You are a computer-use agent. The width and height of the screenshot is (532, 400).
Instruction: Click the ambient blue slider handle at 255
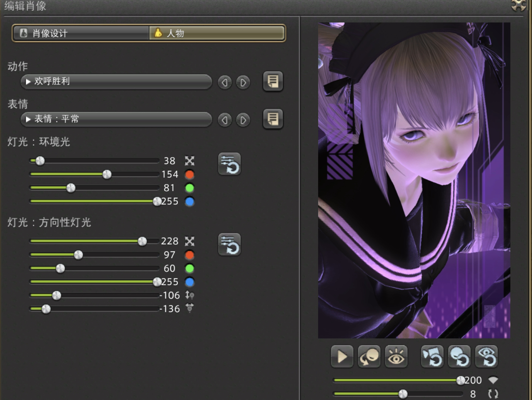(157, 201)
